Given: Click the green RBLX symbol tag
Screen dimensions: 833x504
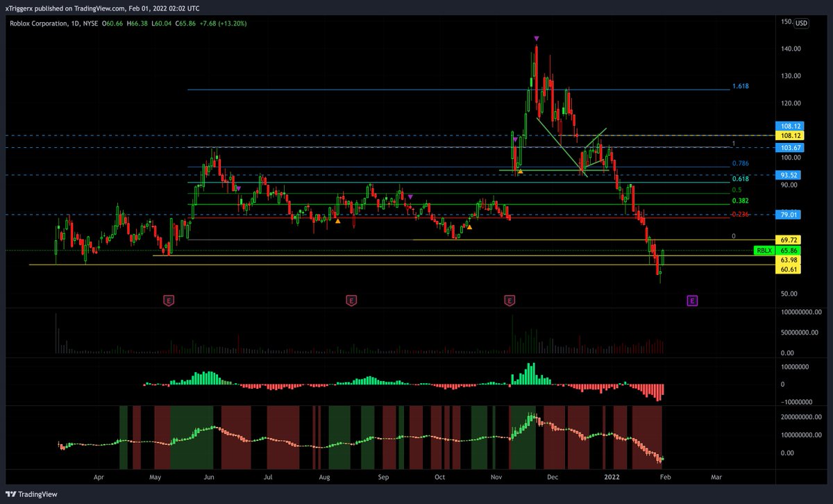Looking at the screenshot, I should [x=764, y=250].
